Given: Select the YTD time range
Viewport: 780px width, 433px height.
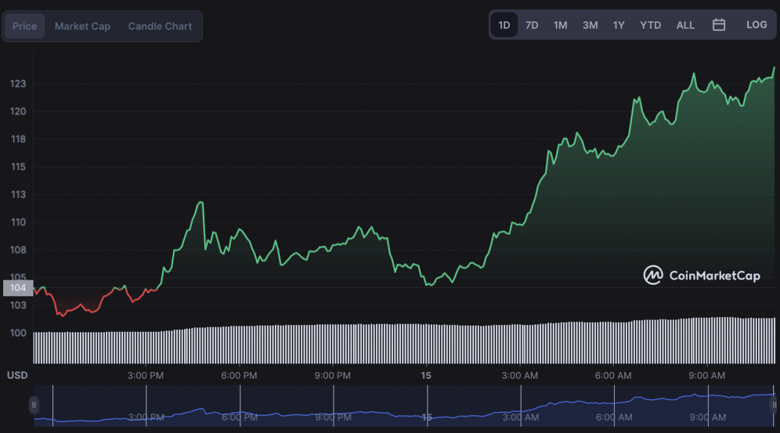Looking at the screenshot, I should click(x=650, y=25).
